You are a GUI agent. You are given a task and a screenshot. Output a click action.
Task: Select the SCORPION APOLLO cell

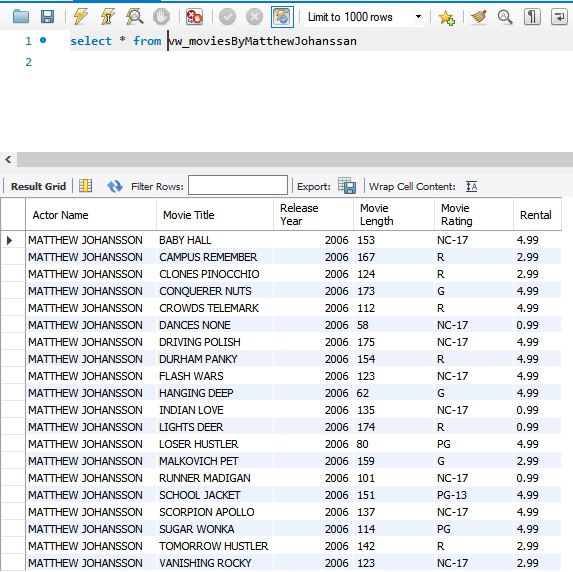215,512
